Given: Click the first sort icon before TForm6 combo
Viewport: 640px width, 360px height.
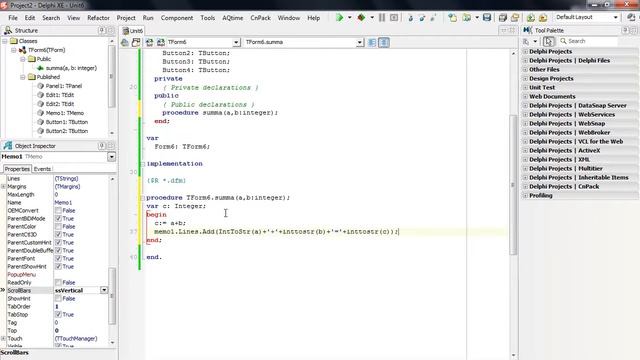Looking at the screenshot, I should click(149, 42).
